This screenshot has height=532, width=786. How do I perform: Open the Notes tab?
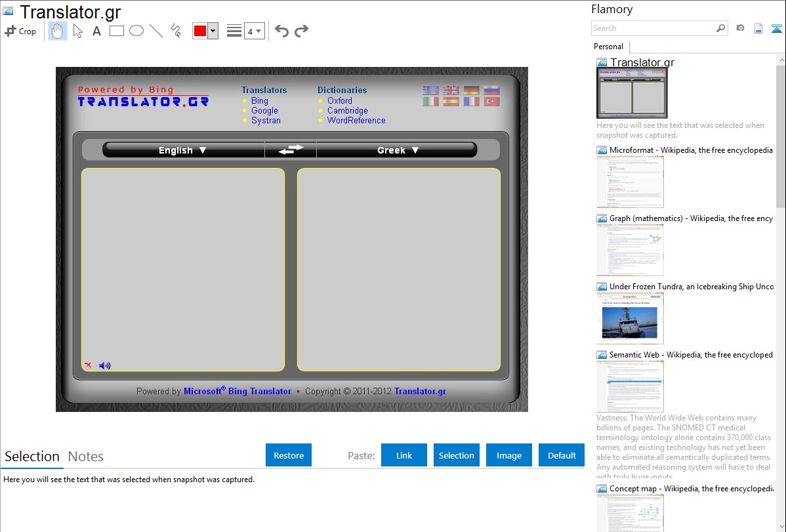[86, 457]
